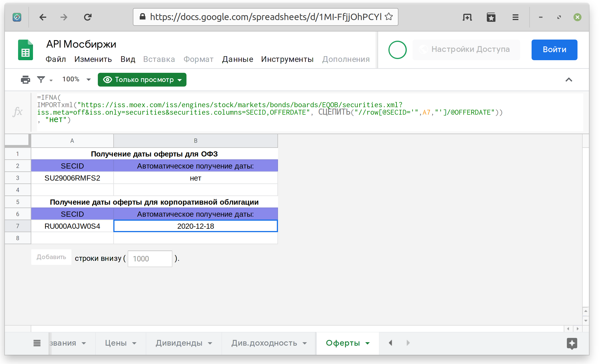The image size is (599, 364).
Task: Click the browser forward arrow
Action: pyautogui.click(x=64, y=17)
